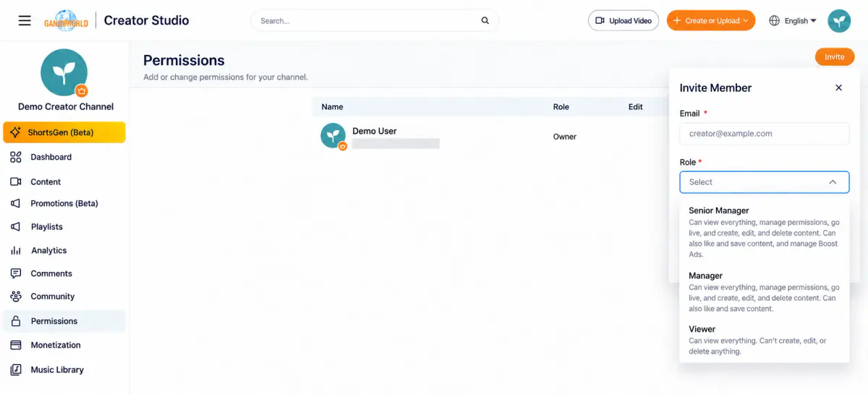Navigate to Promotions (Beta)
This screenshot has height=394, width=868.
coord(64,203)
